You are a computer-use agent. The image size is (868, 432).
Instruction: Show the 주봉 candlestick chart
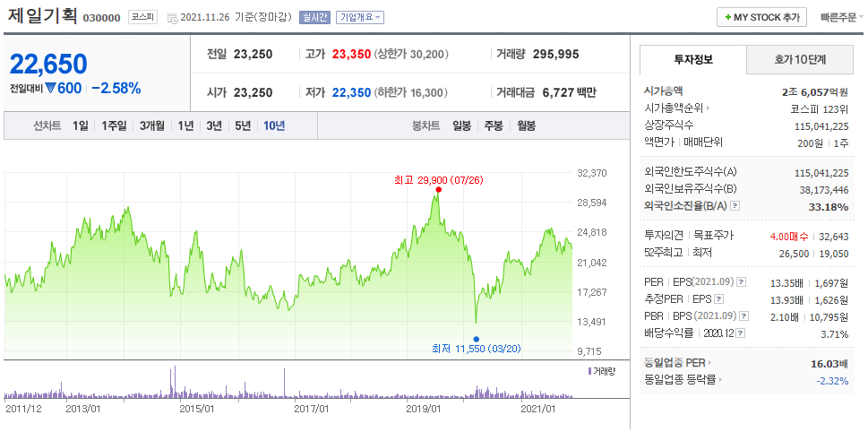[x=494, y=125]
